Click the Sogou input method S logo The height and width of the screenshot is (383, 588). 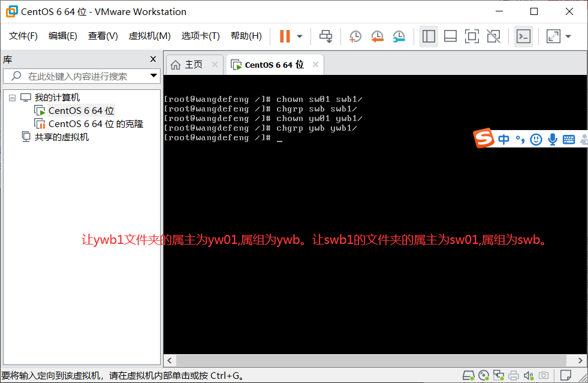(x=484, y=138)
